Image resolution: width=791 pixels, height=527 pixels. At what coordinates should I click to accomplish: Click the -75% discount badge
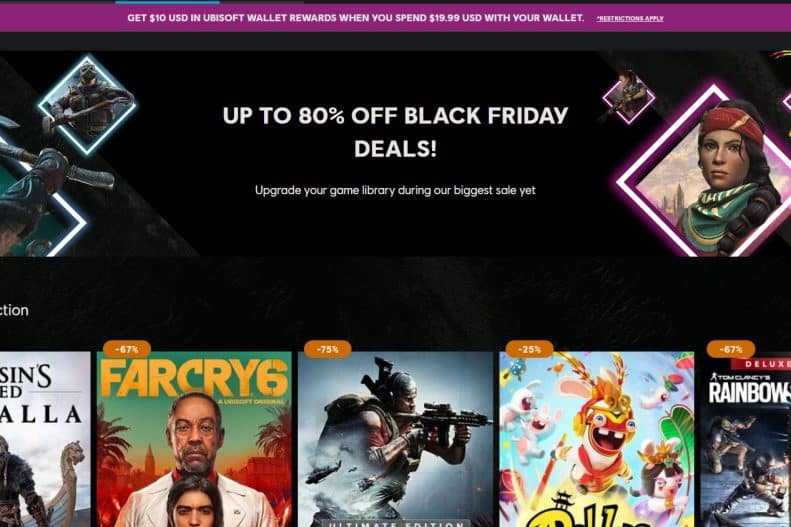327,349
